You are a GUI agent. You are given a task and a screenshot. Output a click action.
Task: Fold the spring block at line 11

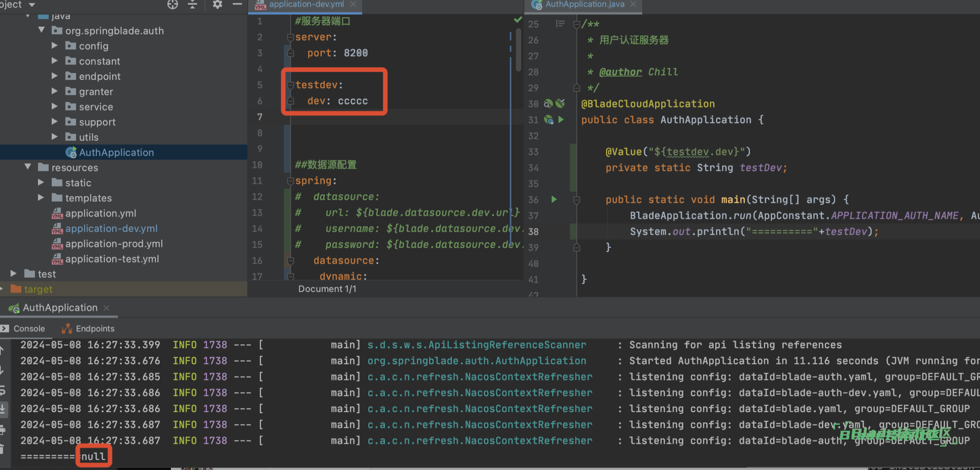(x=290, y=181)
